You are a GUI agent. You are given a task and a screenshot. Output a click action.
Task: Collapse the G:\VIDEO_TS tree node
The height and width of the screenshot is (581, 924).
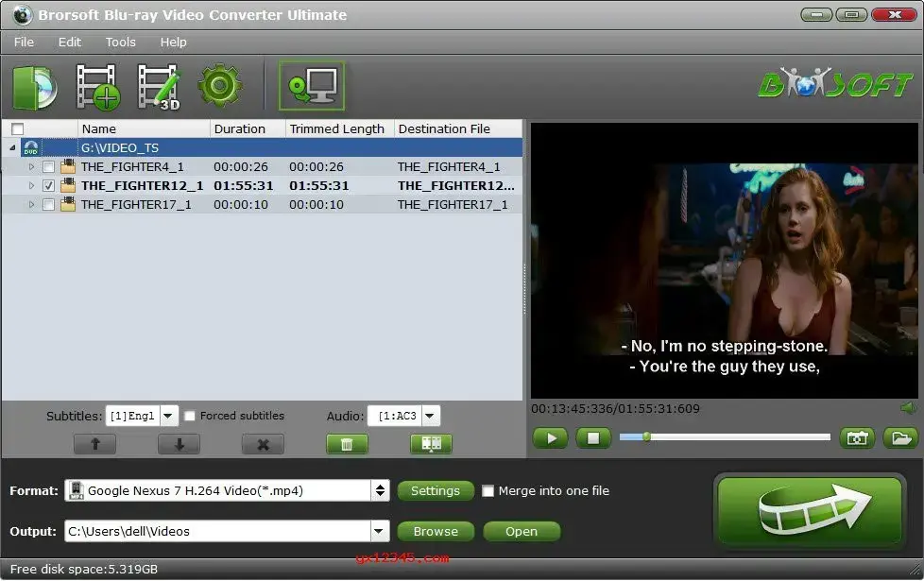[12, 148]
